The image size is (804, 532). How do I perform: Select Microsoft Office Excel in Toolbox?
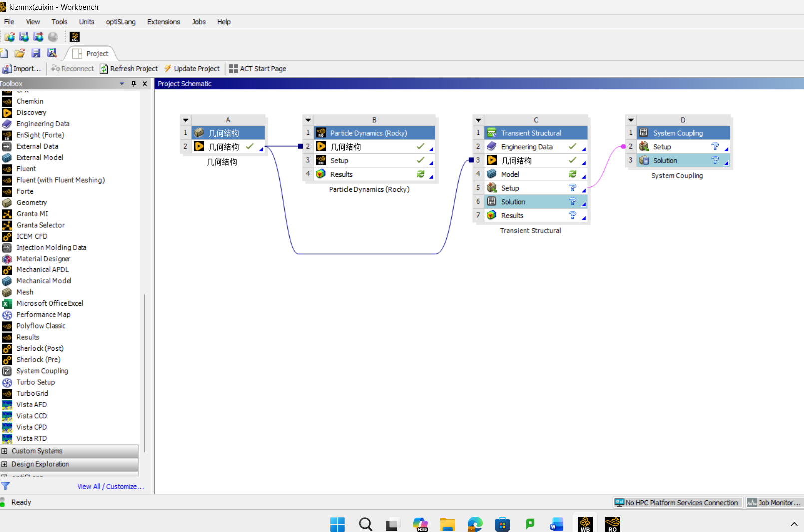click(x=49, y=303)
